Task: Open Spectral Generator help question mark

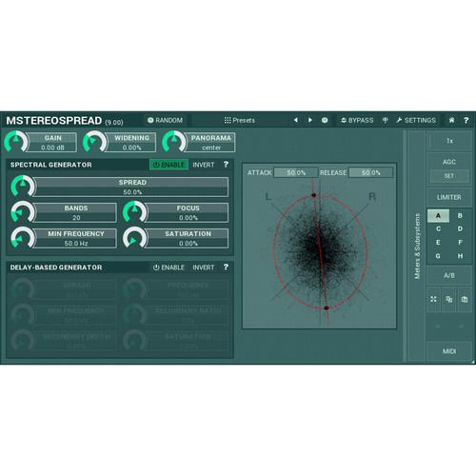Action: point(226,165)
